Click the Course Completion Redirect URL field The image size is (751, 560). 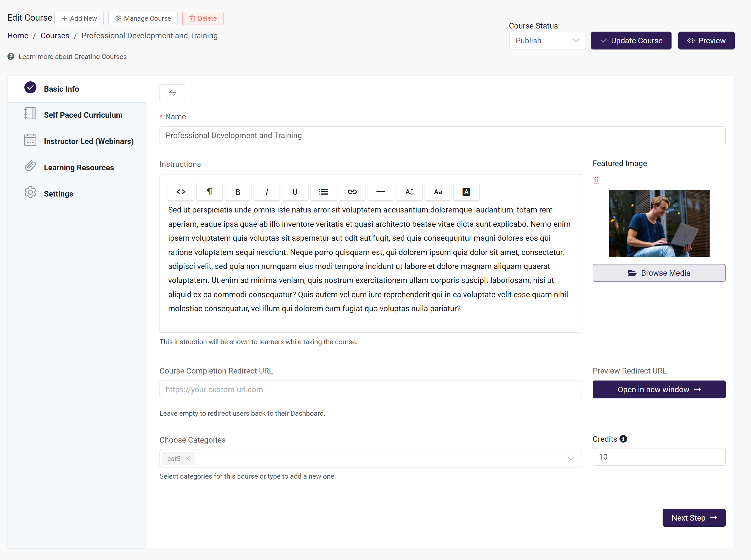(370, 389)
